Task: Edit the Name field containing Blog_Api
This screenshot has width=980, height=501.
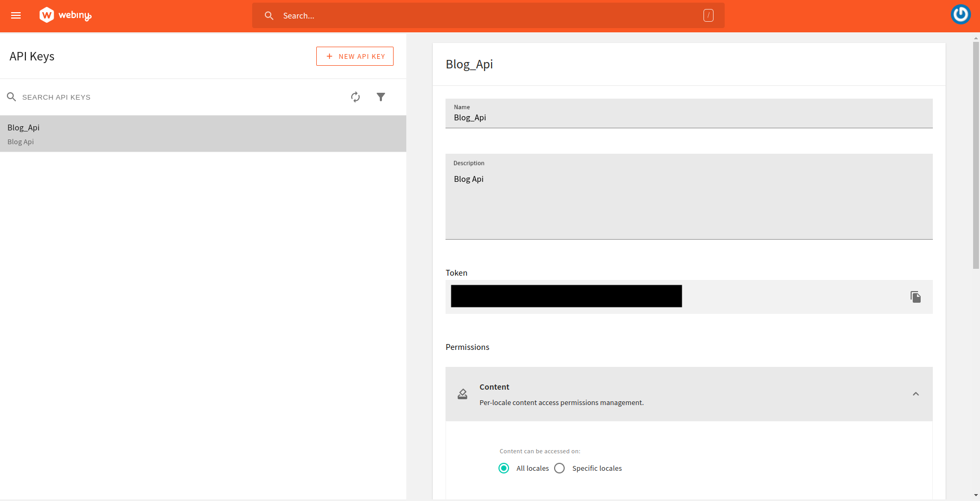Action: pyautogui.click(x=689, y=118)
